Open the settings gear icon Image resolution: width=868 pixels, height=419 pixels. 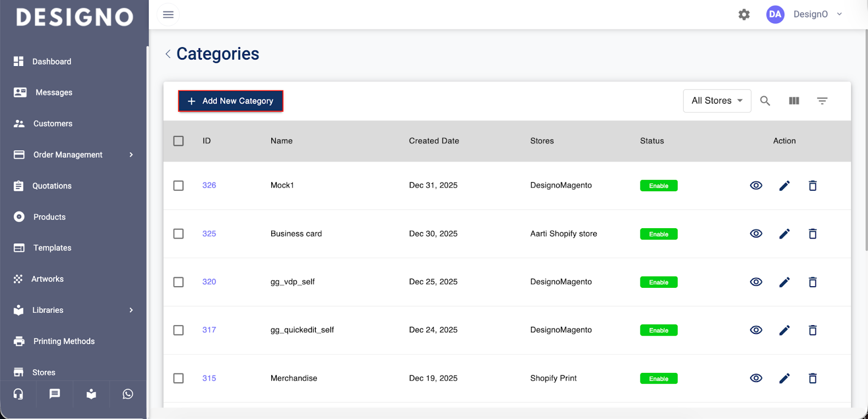pyautogui.click(x=744, y=15)
